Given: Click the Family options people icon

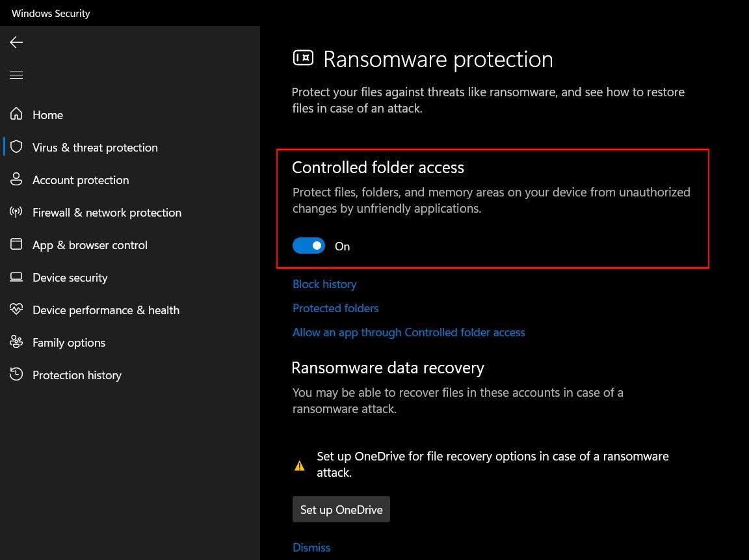Looking at the screenshot, I should tap(16, 342).
